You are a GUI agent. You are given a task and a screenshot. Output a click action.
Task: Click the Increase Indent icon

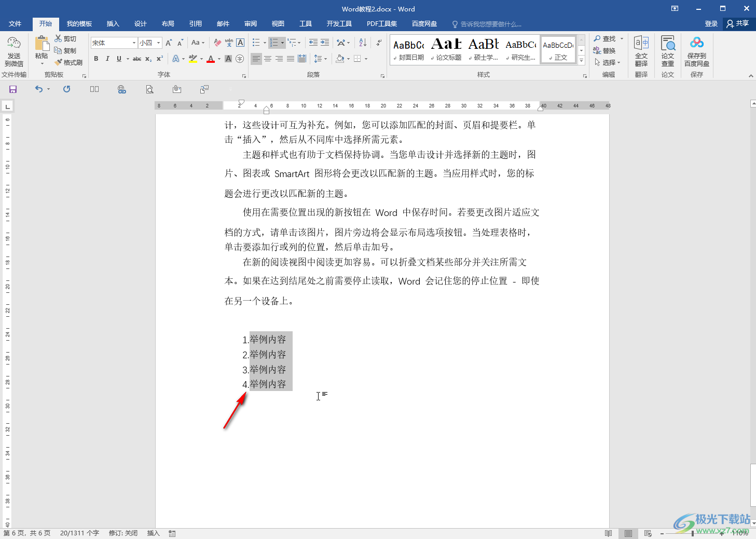click(x=325, y=43)
